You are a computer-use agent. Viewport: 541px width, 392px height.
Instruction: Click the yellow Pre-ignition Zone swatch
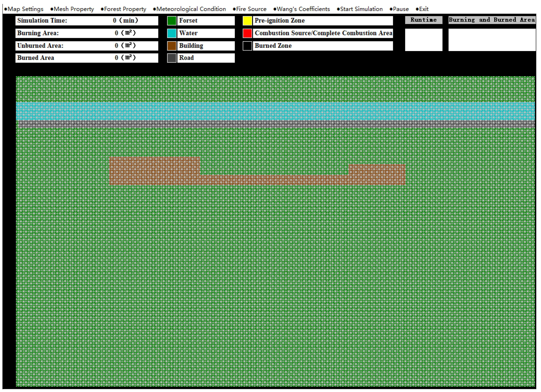247,21
